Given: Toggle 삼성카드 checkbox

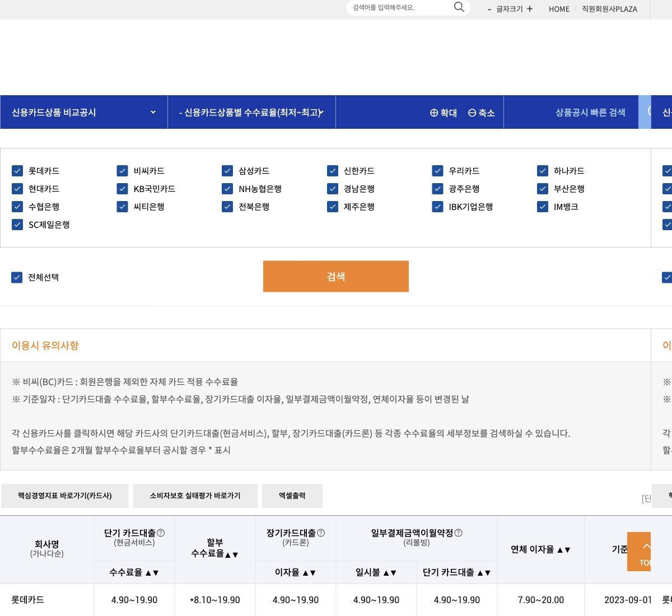Looking at the screenshot, I should point(227,171).
